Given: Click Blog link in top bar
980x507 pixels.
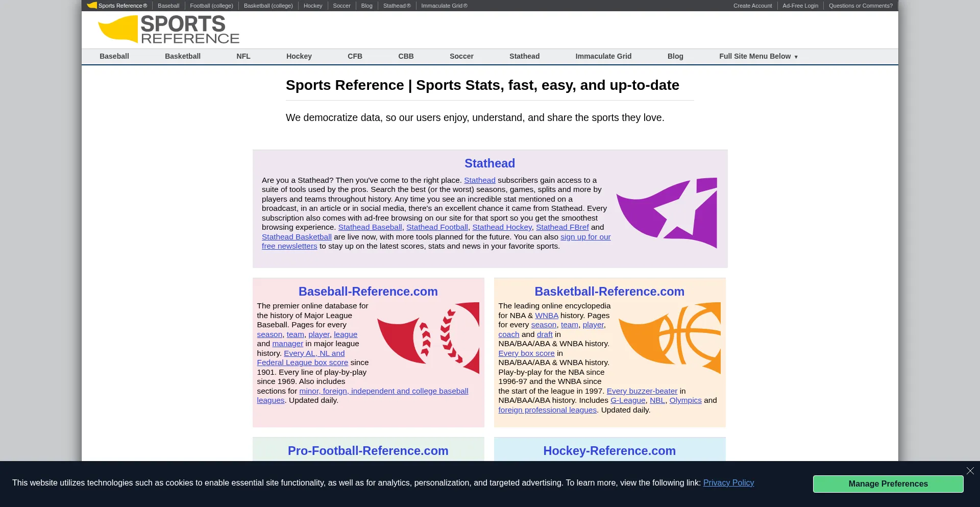Looking at the screenshot, I should [x=366, y=6].
